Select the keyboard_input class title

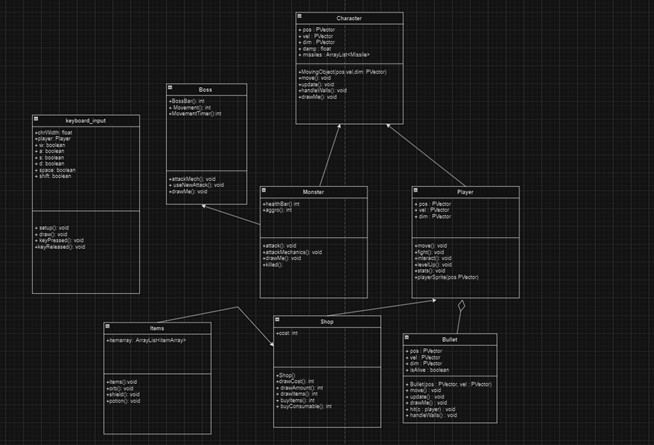86,120
